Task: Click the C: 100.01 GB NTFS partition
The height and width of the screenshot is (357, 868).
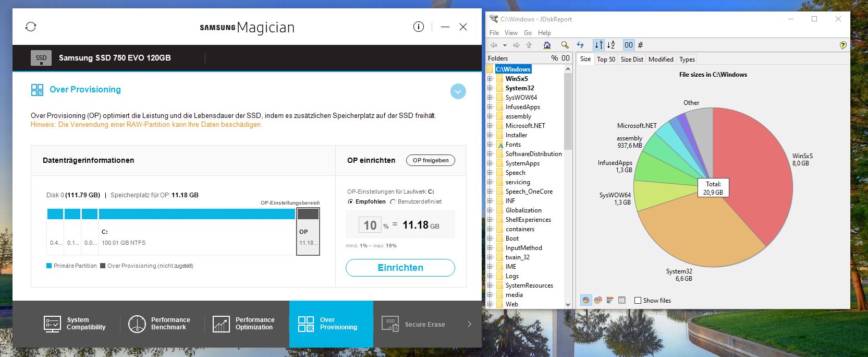Action: point(197,231)
